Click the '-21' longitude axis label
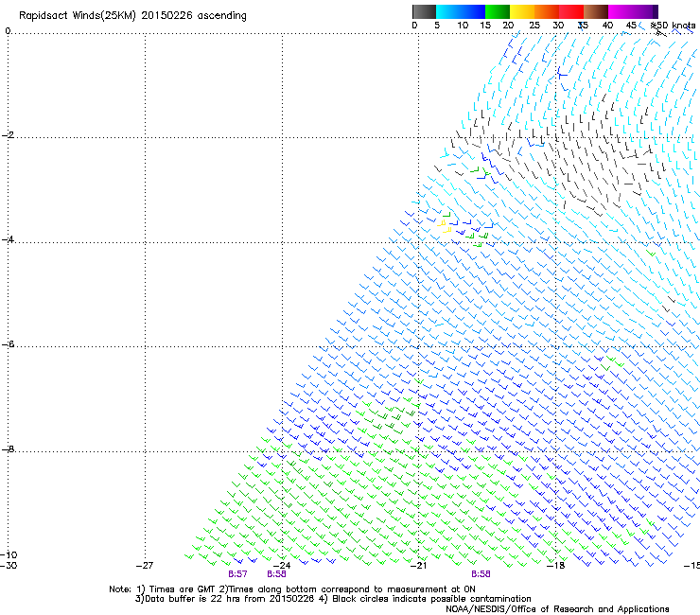 [418, 566]
